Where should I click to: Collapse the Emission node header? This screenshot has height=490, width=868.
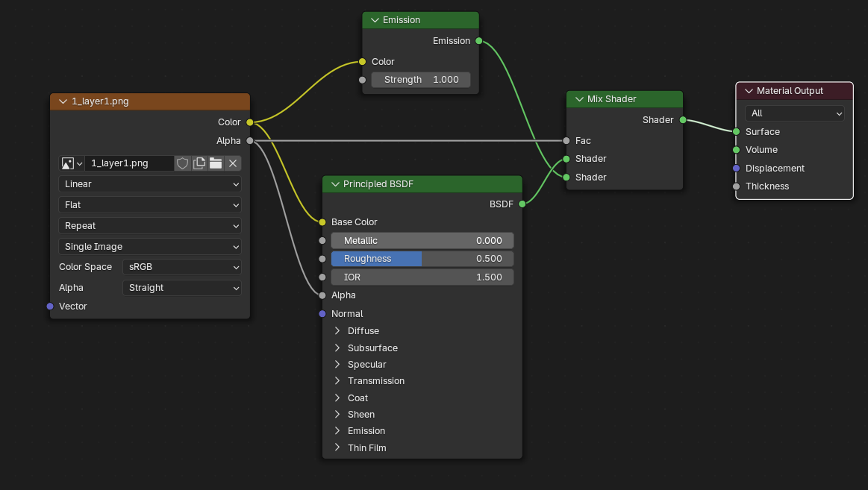coord(373,19)
